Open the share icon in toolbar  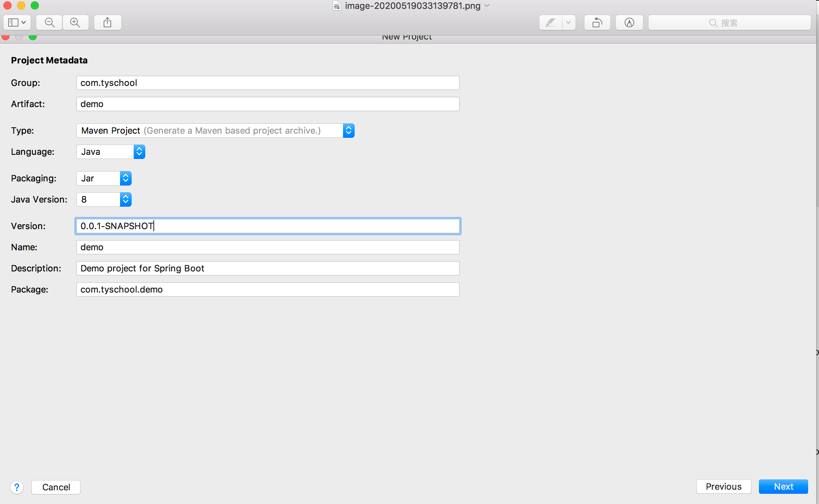click(107, 23)
